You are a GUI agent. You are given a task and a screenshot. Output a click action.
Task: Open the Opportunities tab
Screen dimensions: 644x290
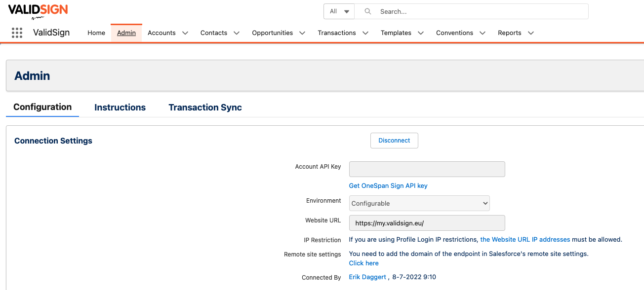(273, 33)
